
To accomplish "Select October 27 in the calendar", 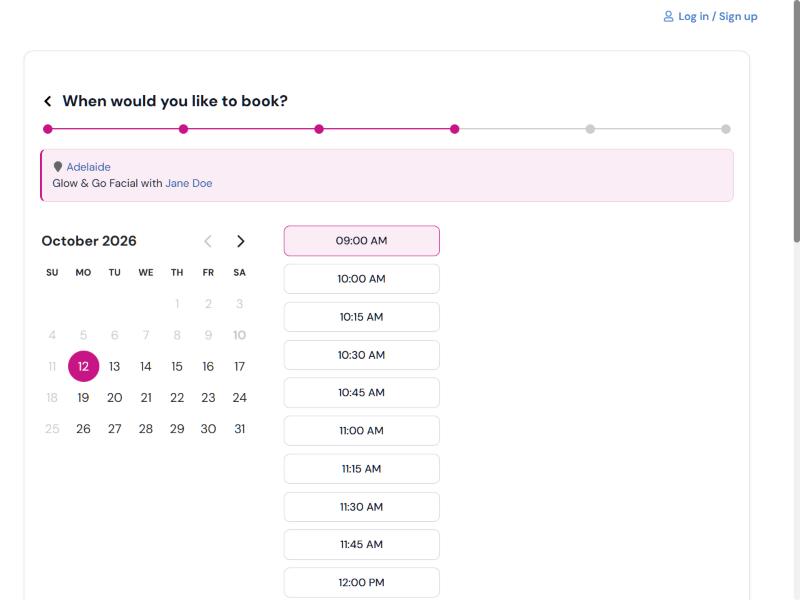I will (115, 429).
